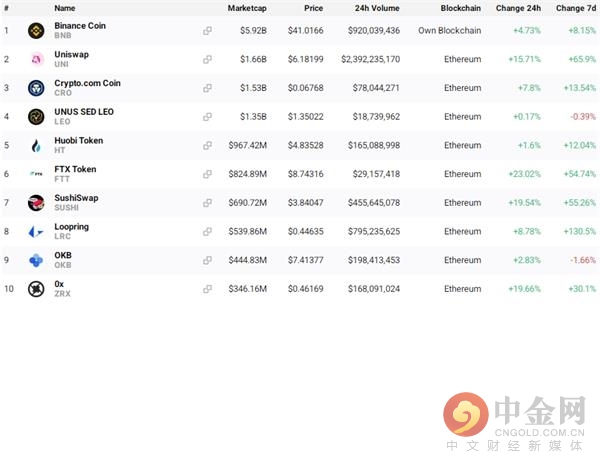Open the OKB name link
This screenshot has width=600, height=464.
pos(63,255)
